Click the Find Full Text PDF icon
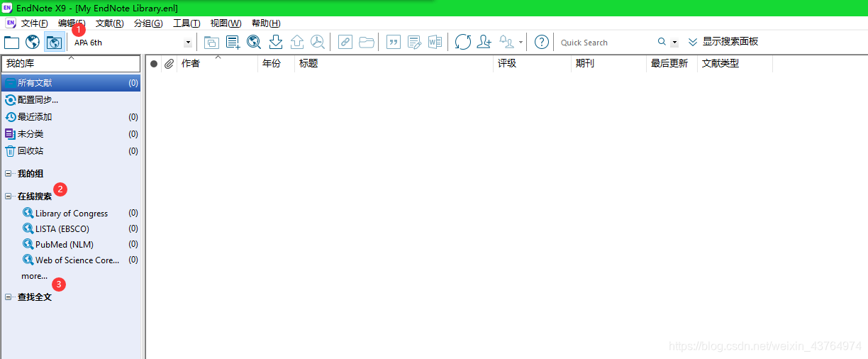The image size is (868, 359). click(318, 43)
